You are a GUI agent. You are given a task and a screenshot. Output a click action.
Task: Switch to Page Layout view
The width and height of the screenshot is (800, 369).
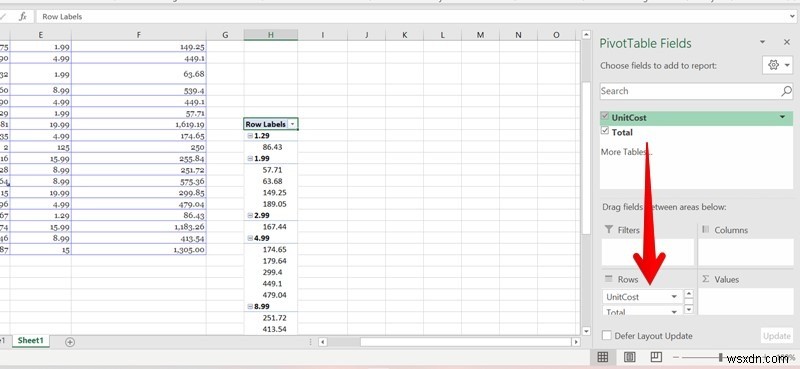tap(630, 357)
